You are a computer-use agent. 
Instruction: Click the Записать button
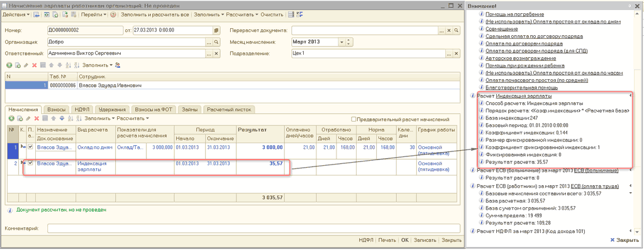point(425,241)
